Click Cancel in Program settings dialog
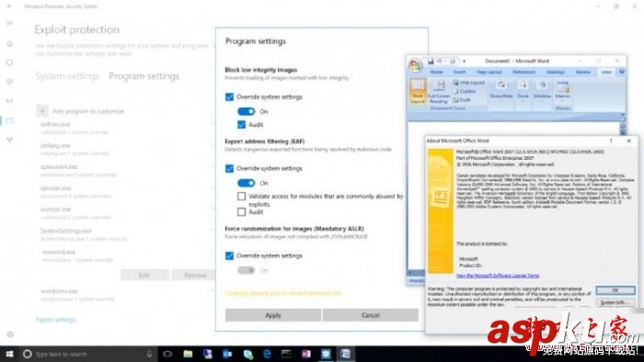Image resolution: width=644 pixels, height=362 pixels. pyautogui.click(x=371, y=315)
